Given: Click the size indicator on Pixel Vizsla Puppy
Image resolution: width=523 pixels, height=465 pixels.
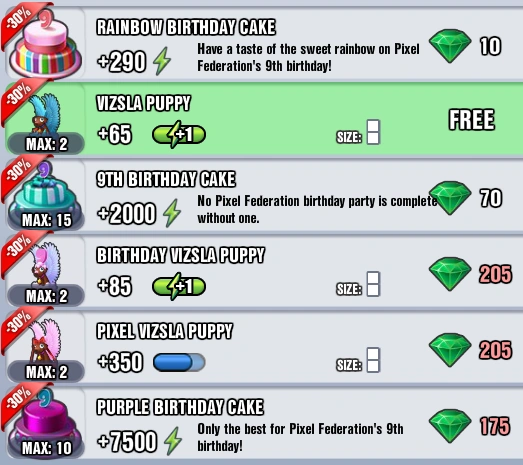Looking at the screenshot, I should coord(358,361).
